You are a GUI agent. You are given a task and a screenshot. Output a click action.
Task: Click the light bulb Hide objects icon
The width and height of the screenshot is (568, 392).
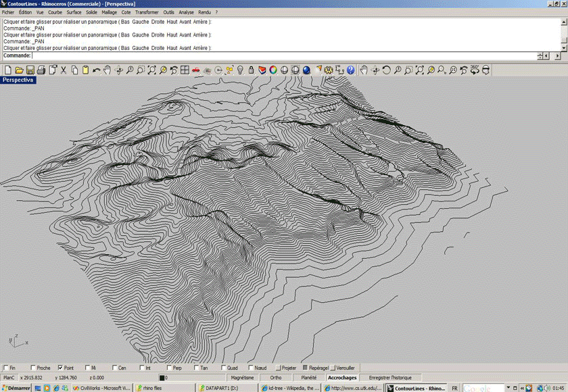click(x=239, y=70)
